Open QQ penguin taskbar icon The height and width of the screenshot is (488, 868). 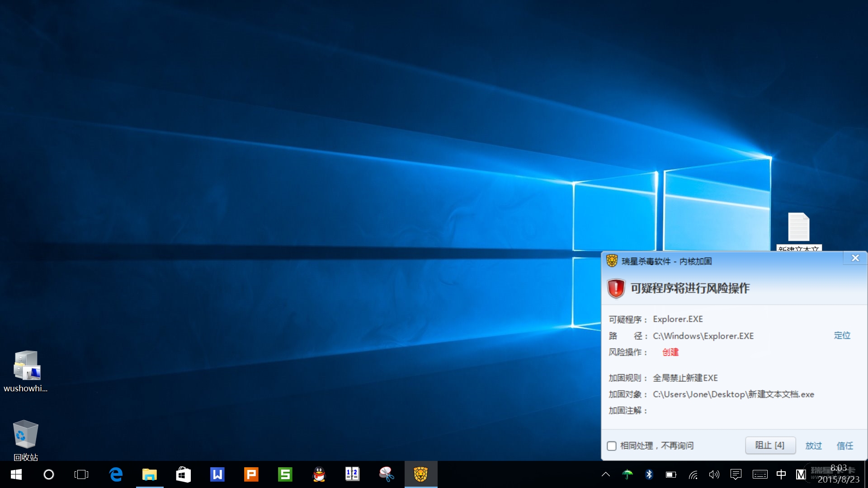point(319,474)
